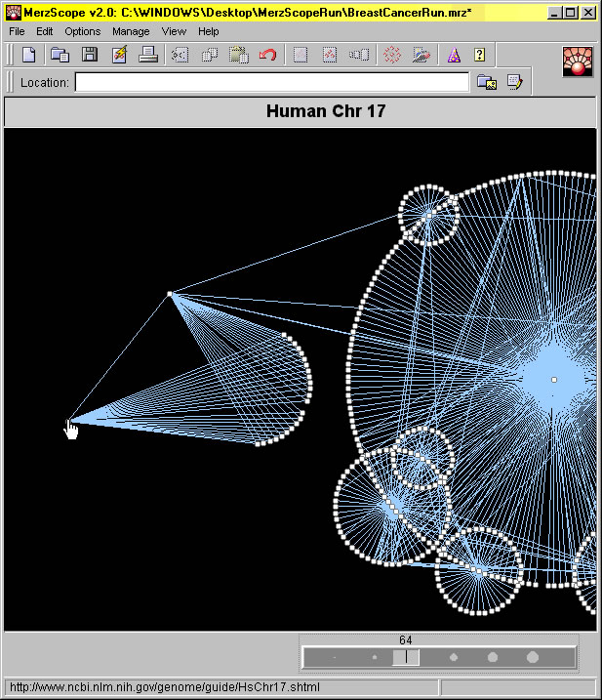Click the node under the hand cursor
This screenshot has width=602, height=700.
[68, 422]
